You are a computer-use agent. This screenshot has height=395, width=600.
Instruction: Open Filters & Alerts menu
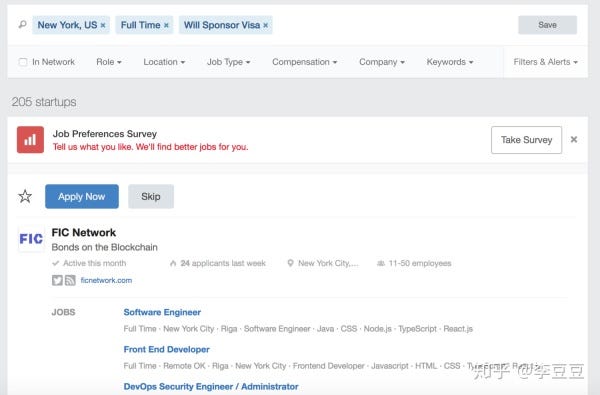pos(545,62)
